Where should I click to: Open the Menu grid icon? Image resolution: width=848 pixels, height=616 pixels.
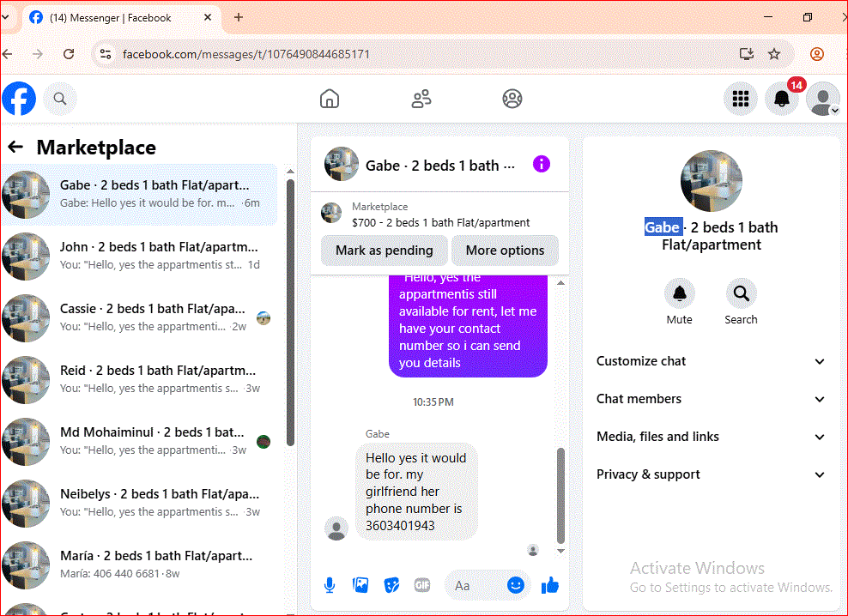[741, 99]
